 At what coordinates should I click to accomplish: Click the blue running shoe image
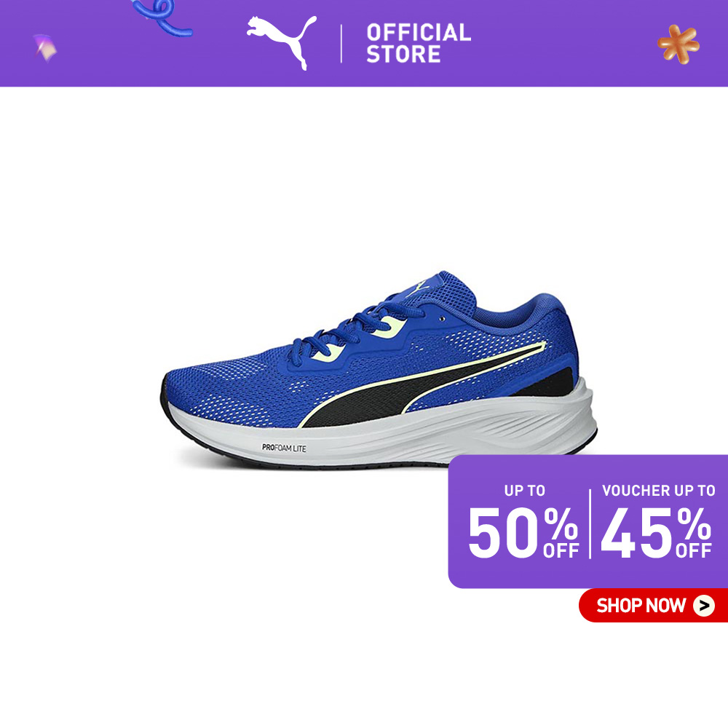[379, 370]
